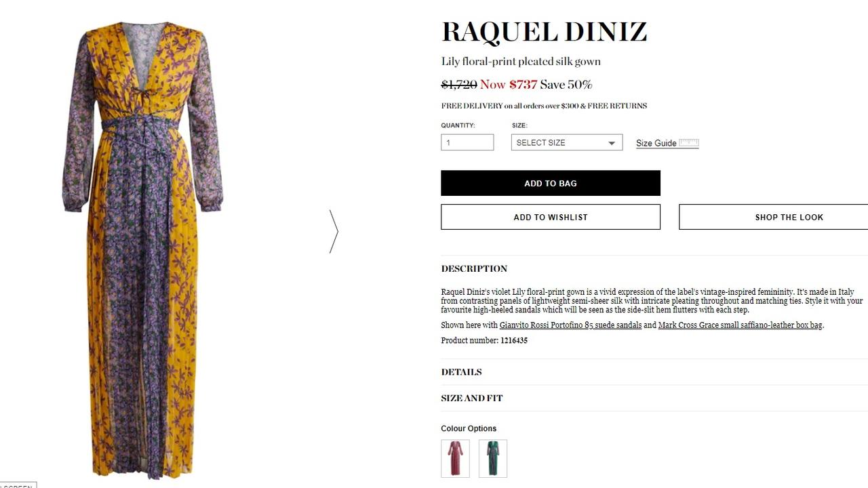Open Gianvito Rossi Portofino sandals link

point(570,325)
